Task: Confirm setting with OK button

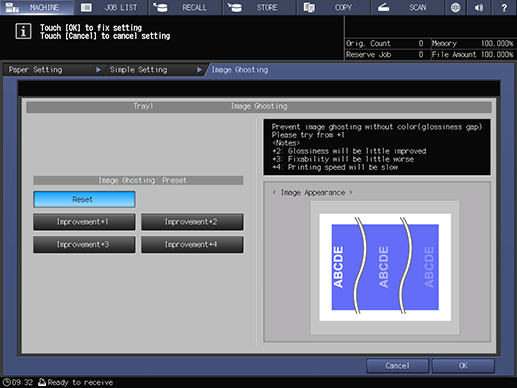Action: tap(463, 366)
